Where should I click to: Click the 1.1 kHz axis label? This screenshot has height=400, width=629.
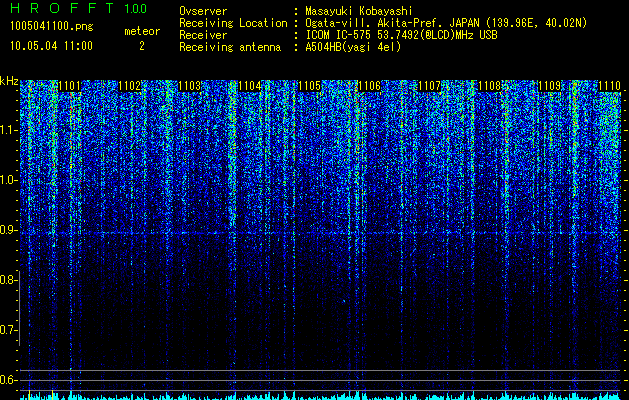pos(7,130)
